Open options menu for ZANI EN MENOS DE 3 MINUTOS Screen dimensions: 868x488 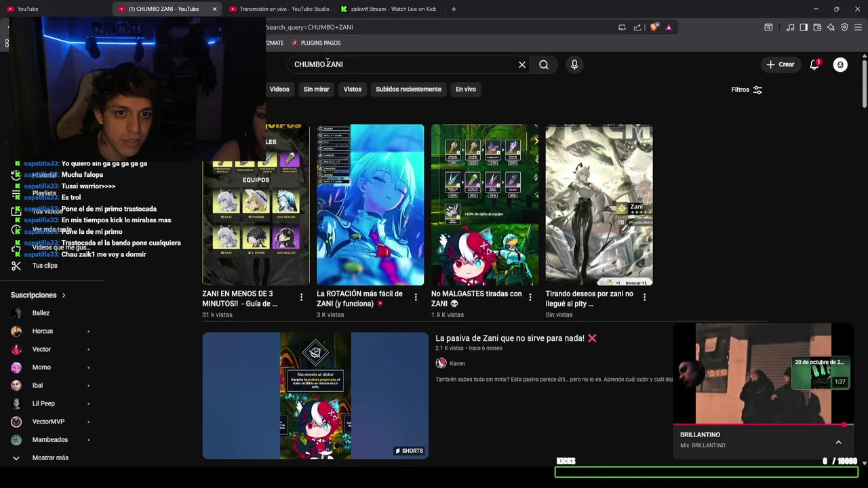pos(301,297)
